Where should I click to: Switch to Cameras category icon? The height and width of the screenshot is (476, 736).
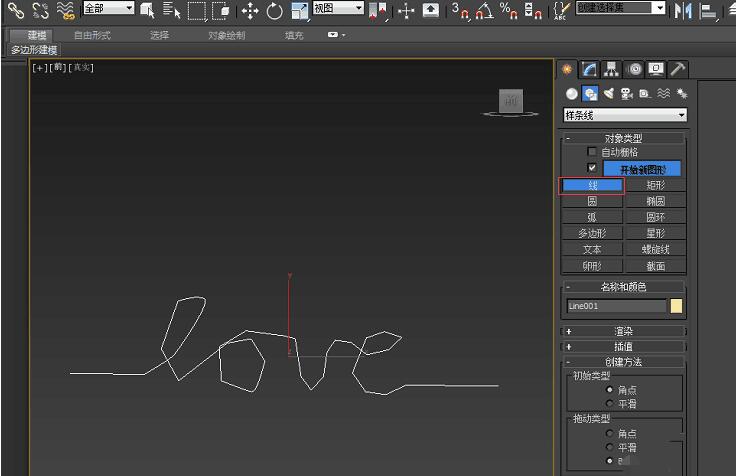tap(626, 93)
